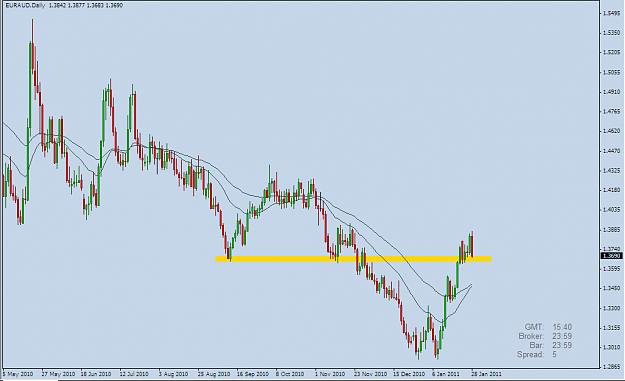Image resolution: width=625 pixels, height=381 pixels.
Task: Select the yellow horizontal support line
Action: click(353, 259)
